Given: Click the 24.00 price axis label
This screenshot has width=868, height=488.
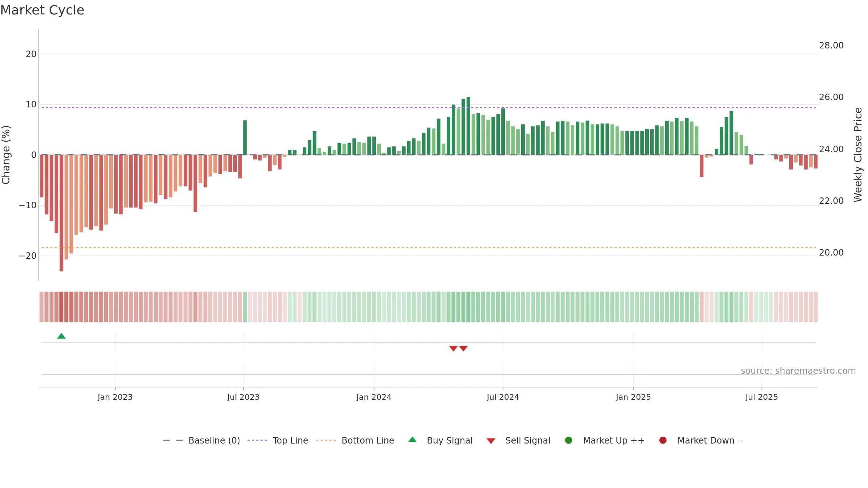Looking at the screenshot, I should (x=831, y=149).
